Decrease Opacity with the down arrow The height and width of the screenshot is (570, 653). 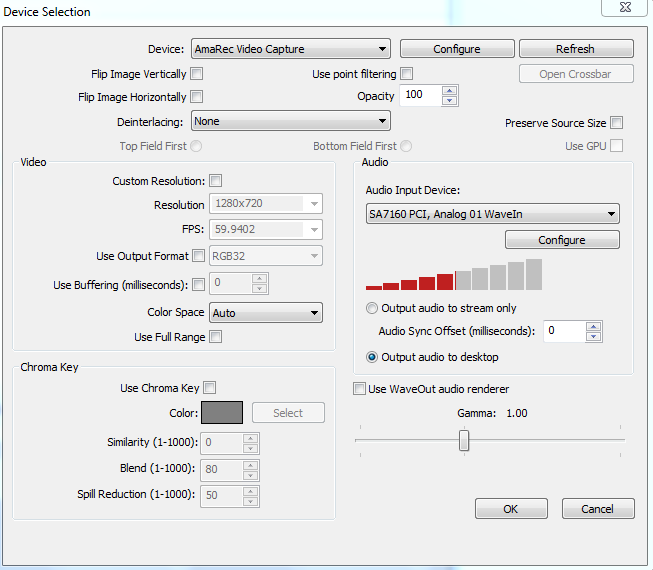pos(449,100)
